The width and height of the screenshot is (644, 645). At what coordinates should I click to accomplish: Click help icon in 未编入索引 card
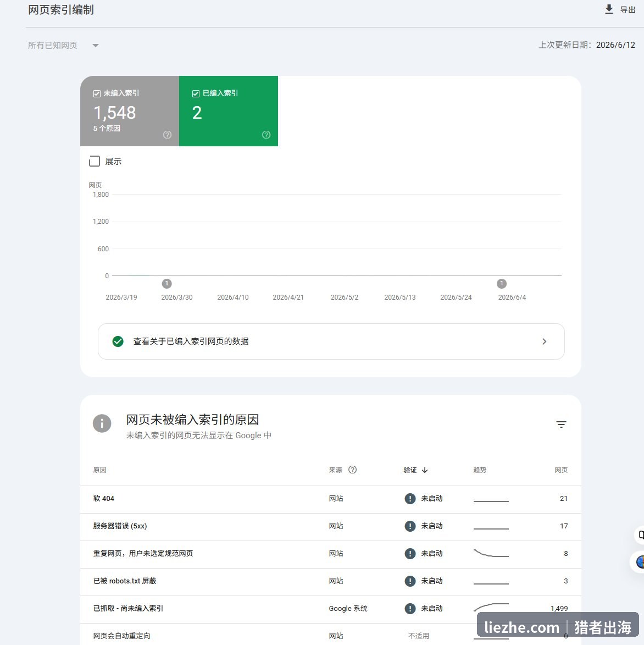(x=167, y=135)
